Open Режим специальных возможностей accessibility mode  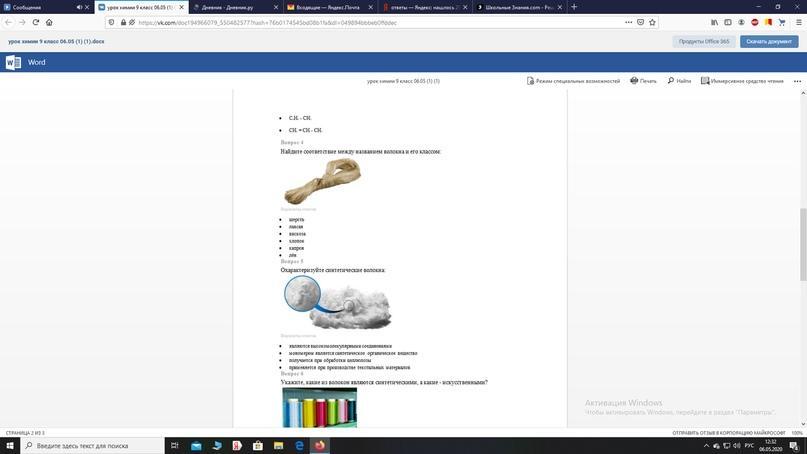tap(573, 81)
